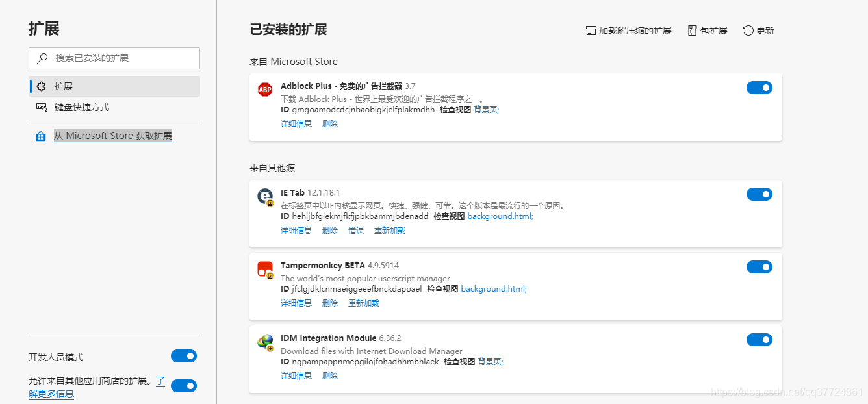Viewport: 868px width, 404px height.
Task: Open 键盘快捷方式 in the sidebar
Action: tap(114, 107)
